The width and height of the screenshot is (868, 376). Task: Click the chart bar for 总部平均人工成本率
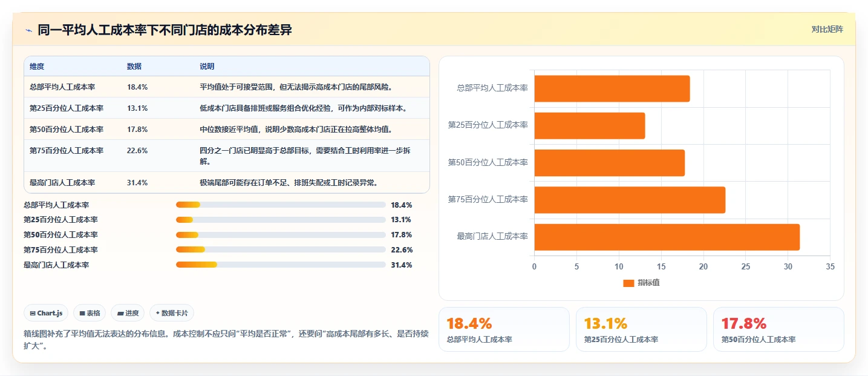(x=612, y=88)
